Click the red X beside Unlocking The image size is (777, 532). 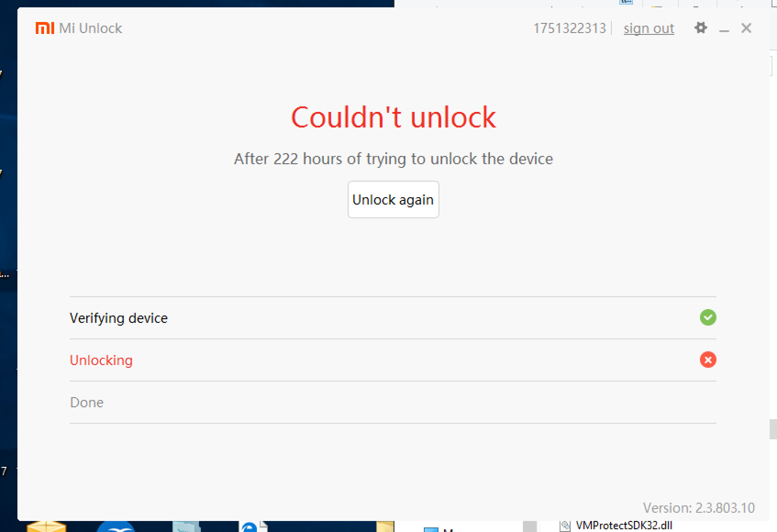click(x=708, y=360)
